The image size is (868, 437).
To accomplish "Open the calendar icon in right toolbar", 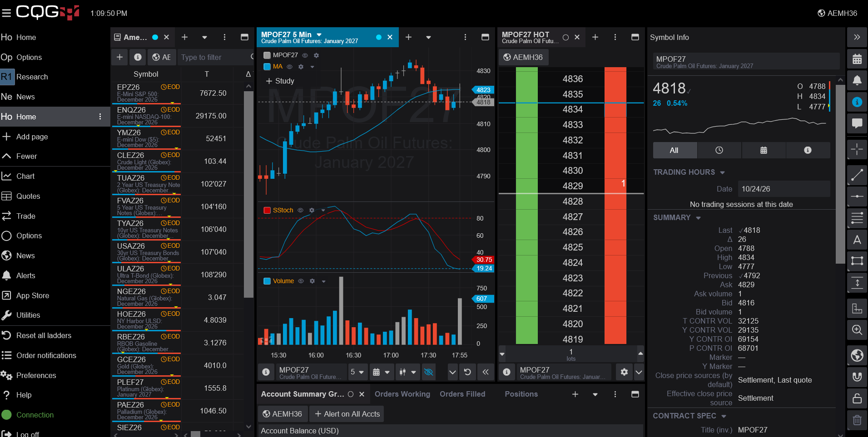I will click(x=857, y=59).
